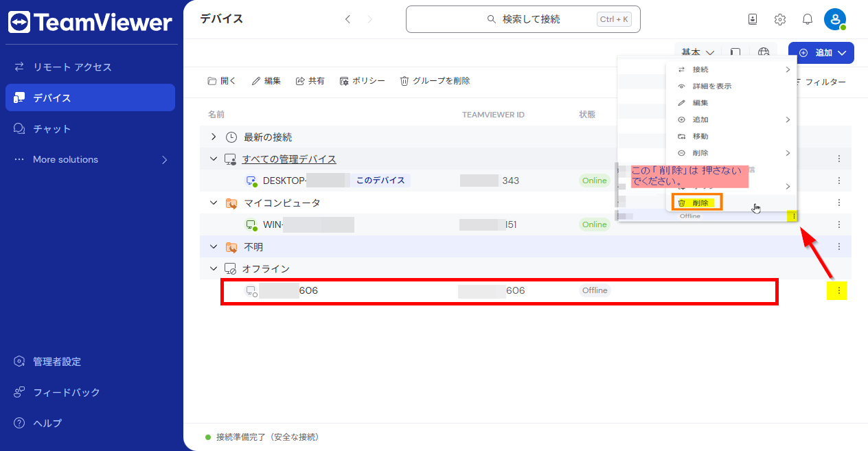Click the globe icon beside 追加

(764, 52)
